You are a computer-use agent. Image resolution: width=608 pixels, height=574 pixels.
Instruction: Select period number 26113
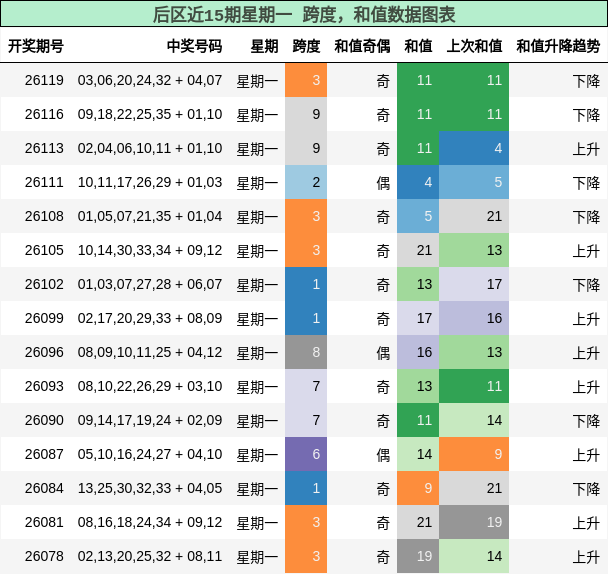[44, 148]
